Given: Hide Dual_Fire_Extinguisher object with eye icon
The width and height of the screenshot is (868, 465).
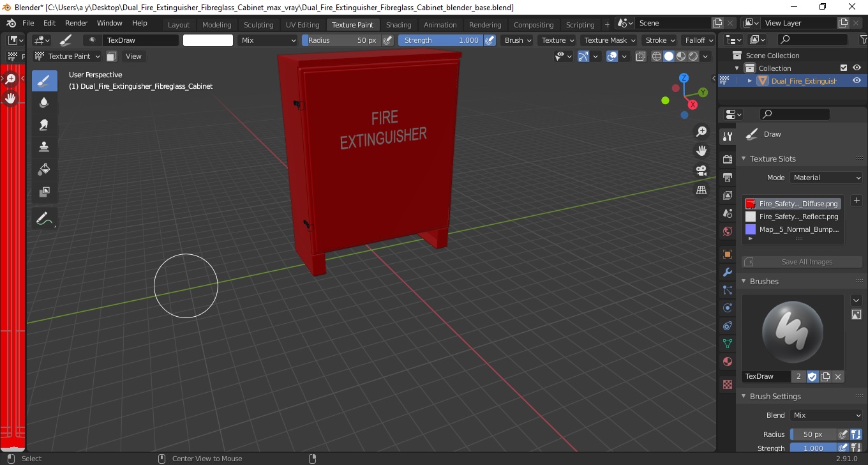Looking at the screenshot, I should pos(857,80).
